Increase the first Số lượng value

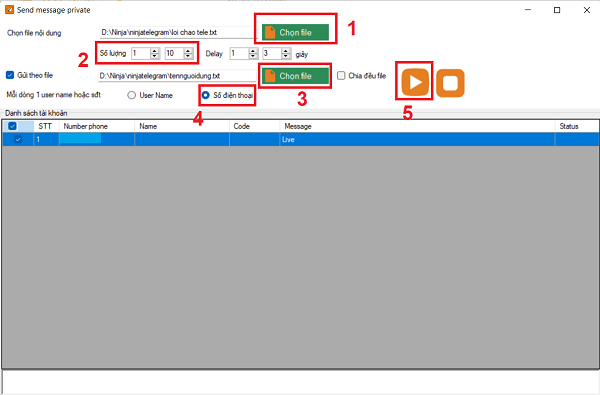(155, 51)
